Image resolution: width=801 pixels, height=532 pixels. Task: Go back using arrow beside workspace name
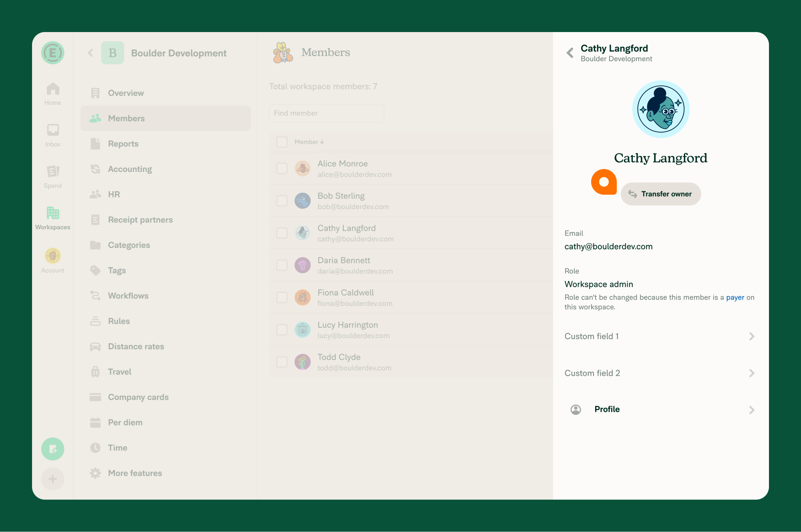tap(91, 53)
